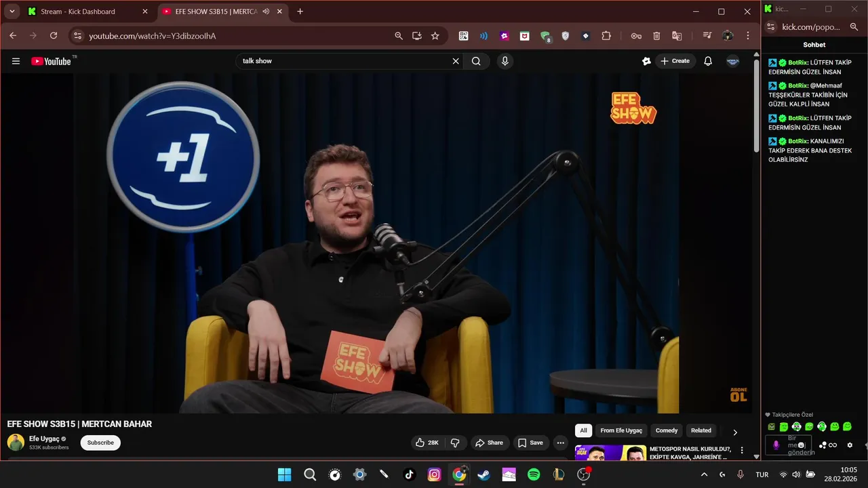This screenshot has height=488, width=868.
Task: Open the green extension with badge 8
Action: coord(546,37)
